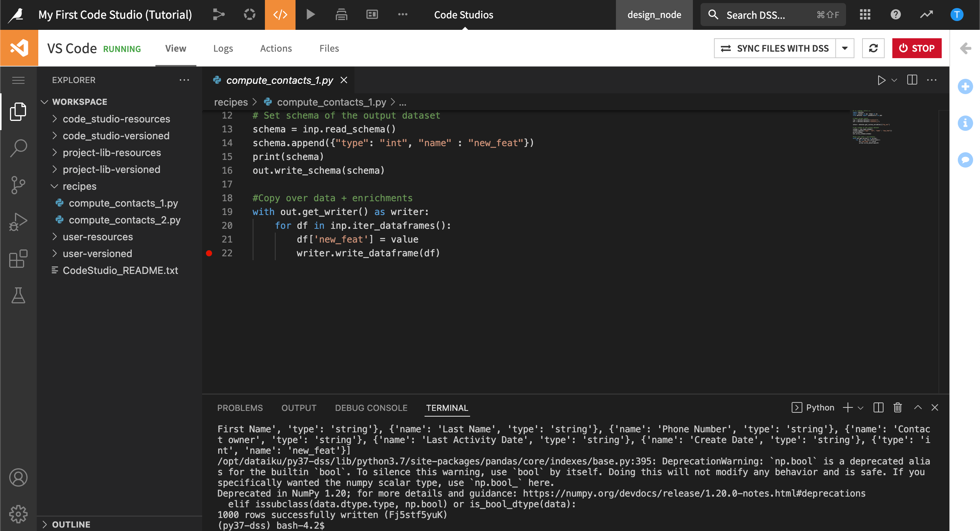
Task: Open the Dashboards icon in top bar
Action: pos(372,15)
